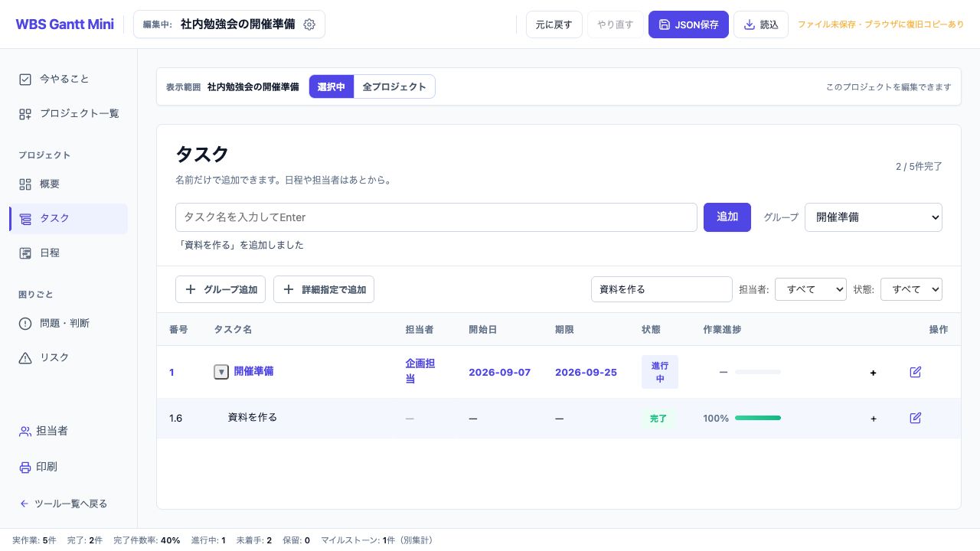This screenshot has height=551, width=980.
Task: Click the edit icon for 資料を作る row
Action: (x=915, y=418)
